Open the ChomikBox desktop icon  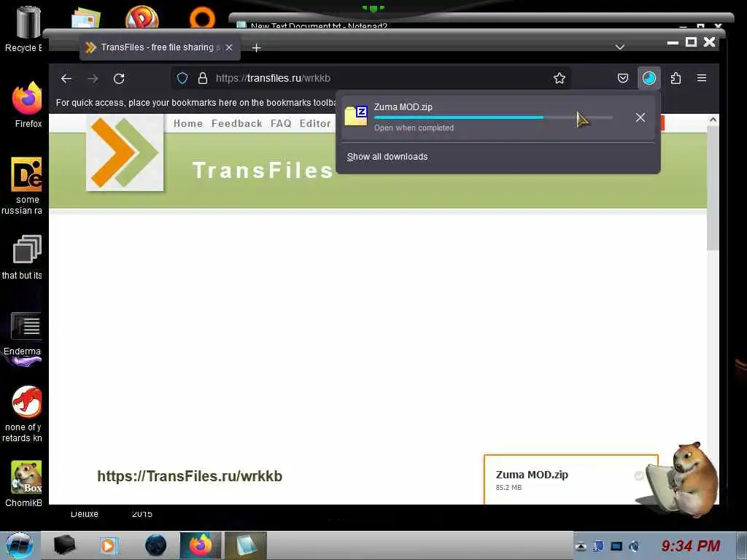25,483
